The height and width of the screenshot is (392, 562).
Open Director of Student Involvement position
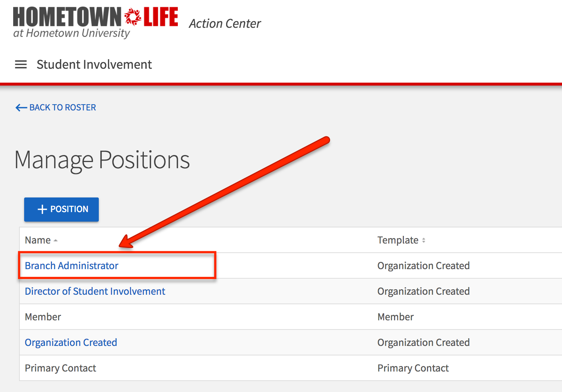click(95, 291)
